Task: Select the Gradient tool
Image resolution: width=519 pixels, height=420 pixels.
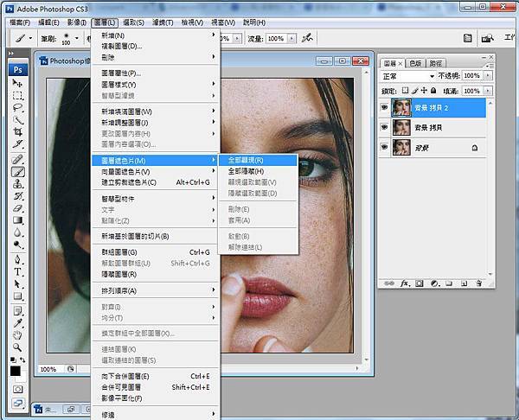Action: pos(17,220)
